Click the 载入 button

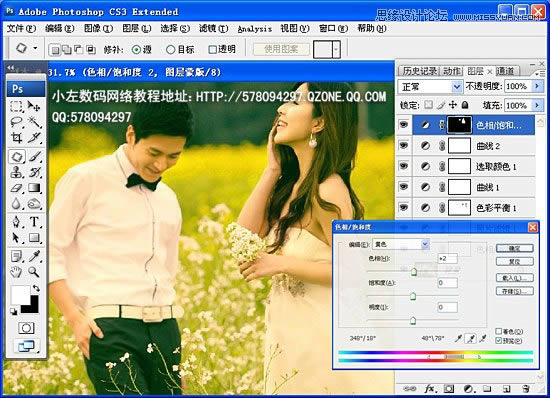515,278
